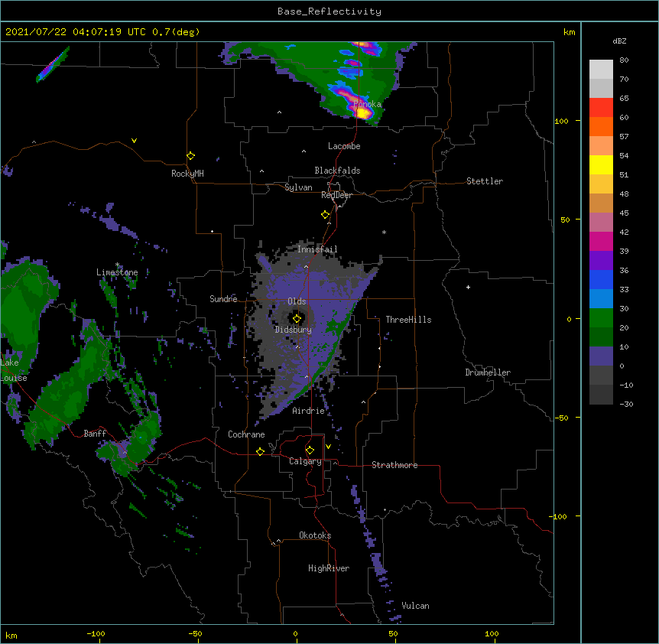Click the Olds town label
The width and height of the screenshot is (659, 644).
tap(297, 301)
